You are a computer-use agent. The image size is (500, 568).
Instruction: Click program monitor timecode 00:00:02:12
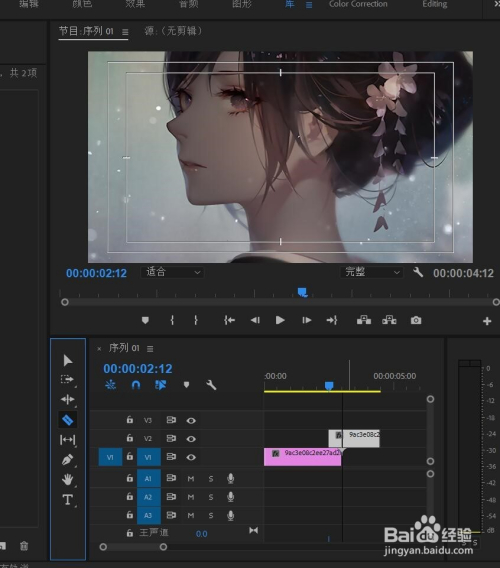tap(96, 273)
